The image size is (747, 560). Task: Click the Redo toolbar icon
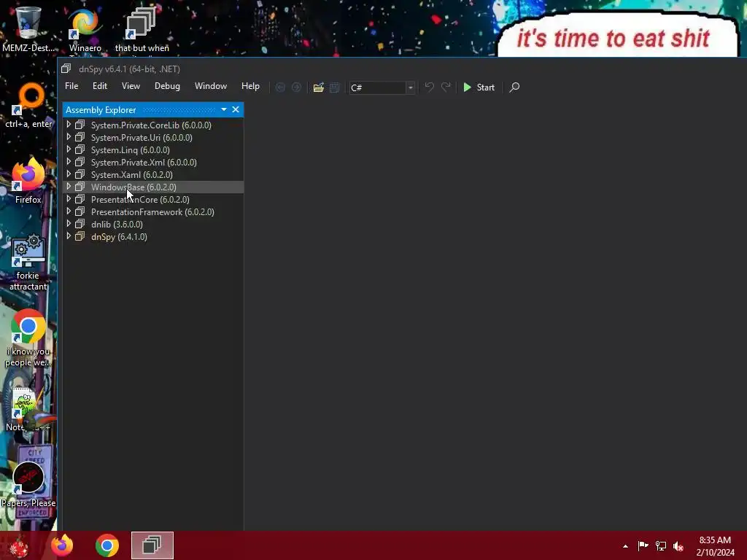(x=446, y=87)
